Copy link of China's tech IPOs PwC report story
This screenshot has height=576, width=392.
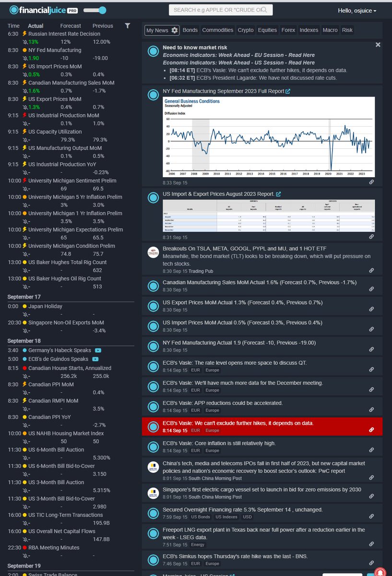(371, 478)
